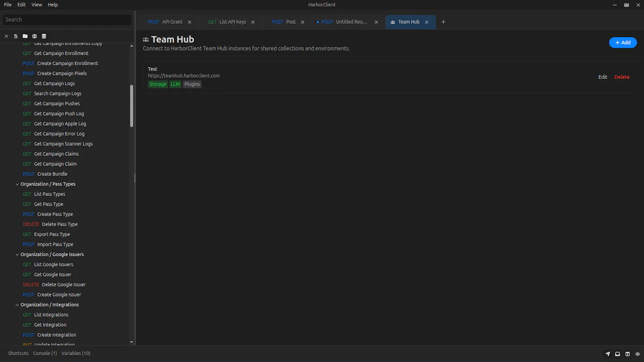Collapse Organization / Google Issuers folder

click(17, 255)
